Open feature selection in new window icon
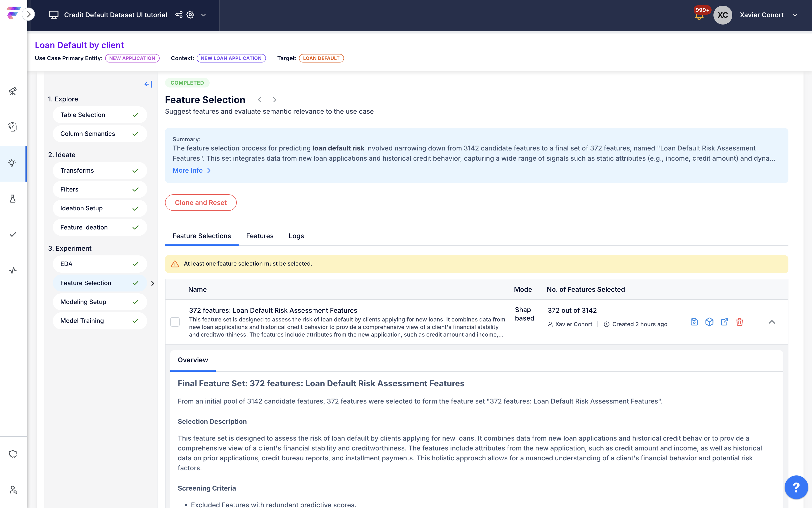This screenshot has height=508, width=812. click(x=724, y=322)
